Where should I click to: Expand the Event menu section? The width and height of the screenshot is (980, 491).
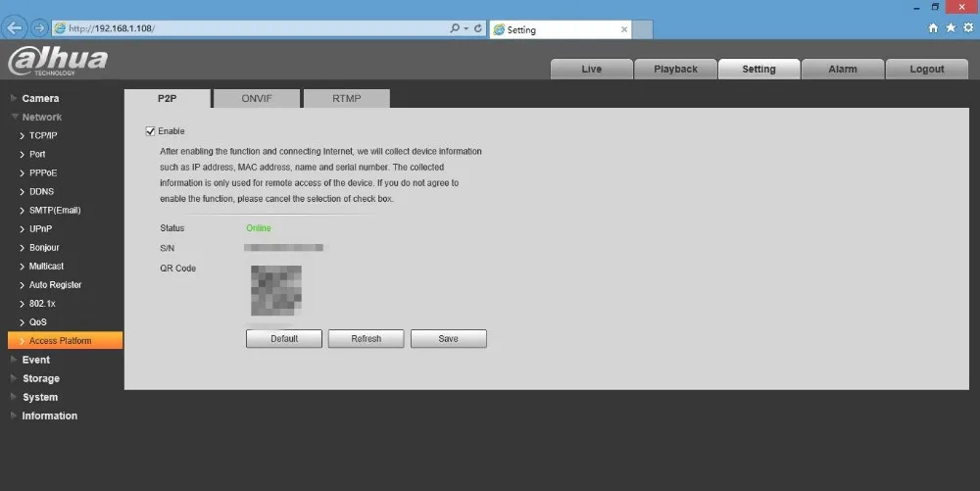(35, 360)
